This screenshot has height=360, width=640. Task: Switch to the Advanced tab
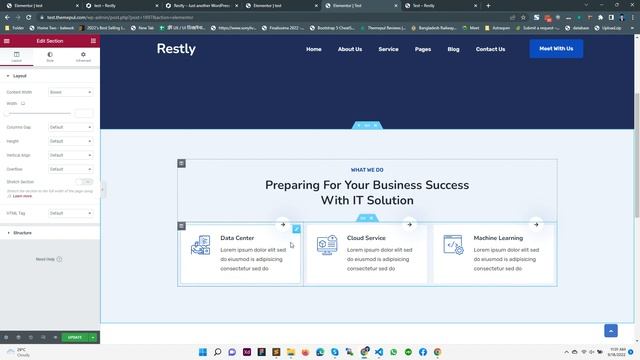pos(83,56)
